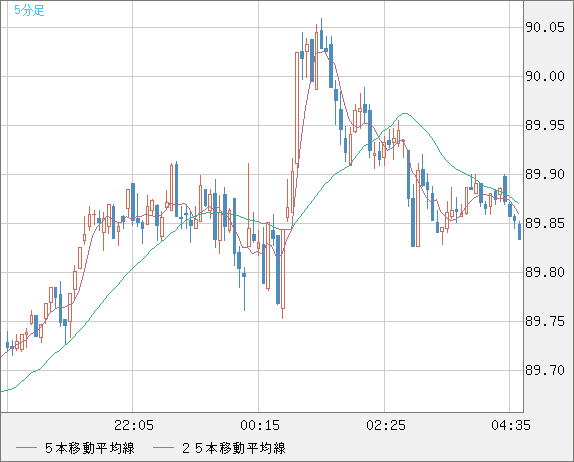Click the 02:25 time axis label
The width and height of the screenshot is (574, 462).
click(x=386, y=425)
